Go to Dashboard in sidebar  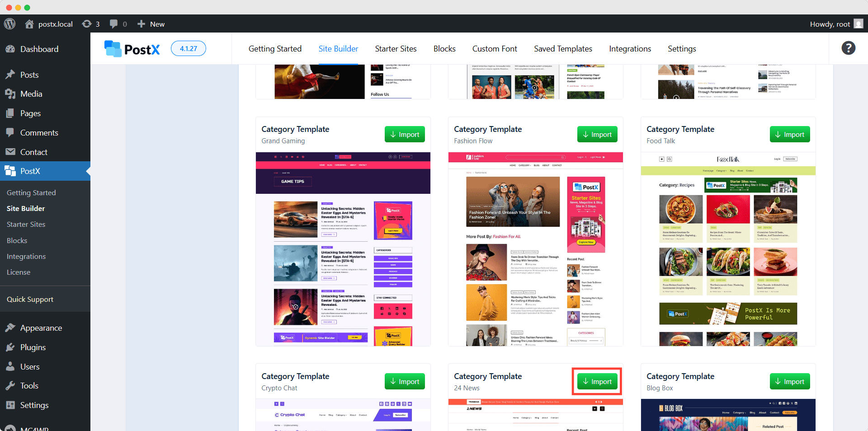pyautogui.click(x=45, y=49)
